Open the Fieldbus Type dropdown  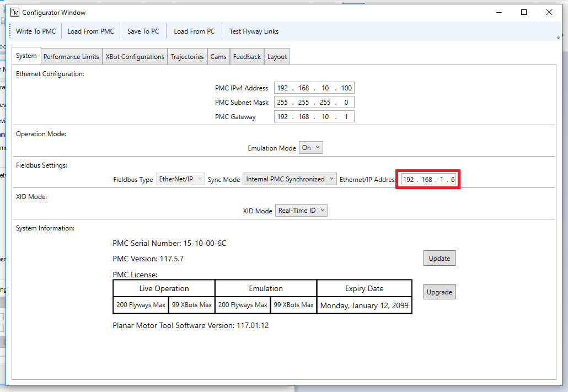point(180,179)
